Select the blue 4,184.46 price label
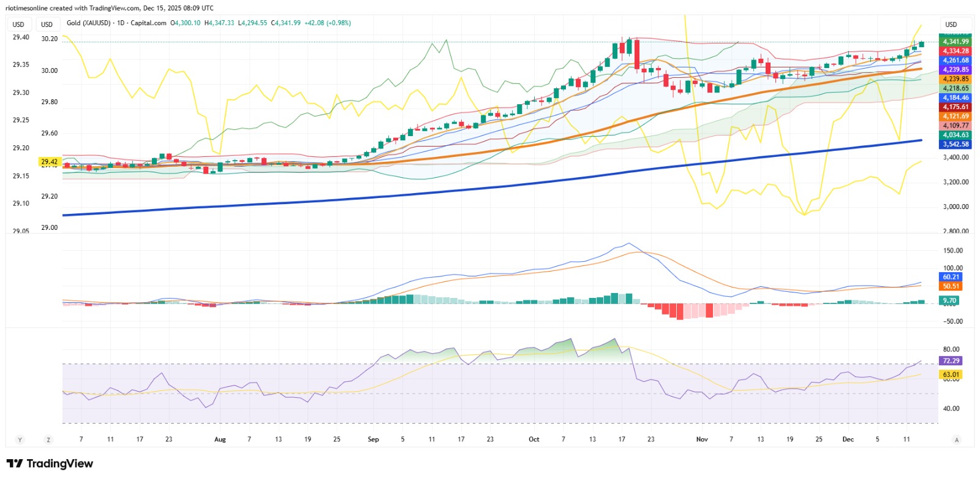The image size is (980, 480). click(x=956, y=97)
